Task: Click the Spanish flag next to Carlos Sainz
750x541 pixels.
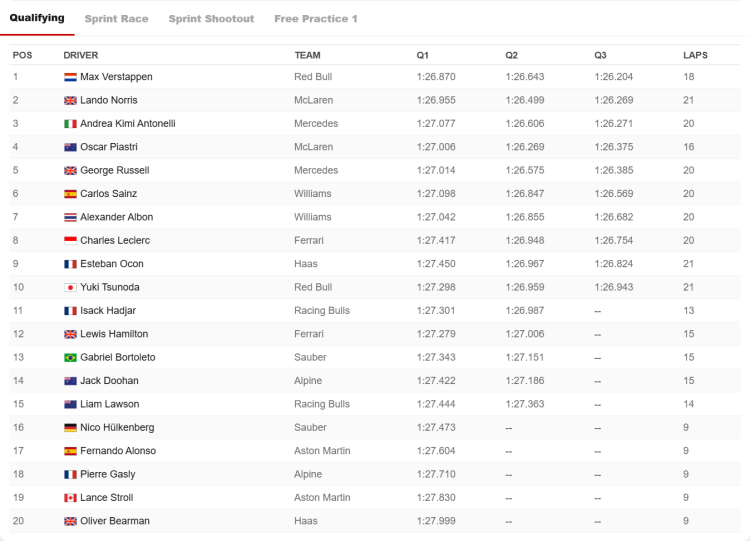Action: tap(70, 194)
